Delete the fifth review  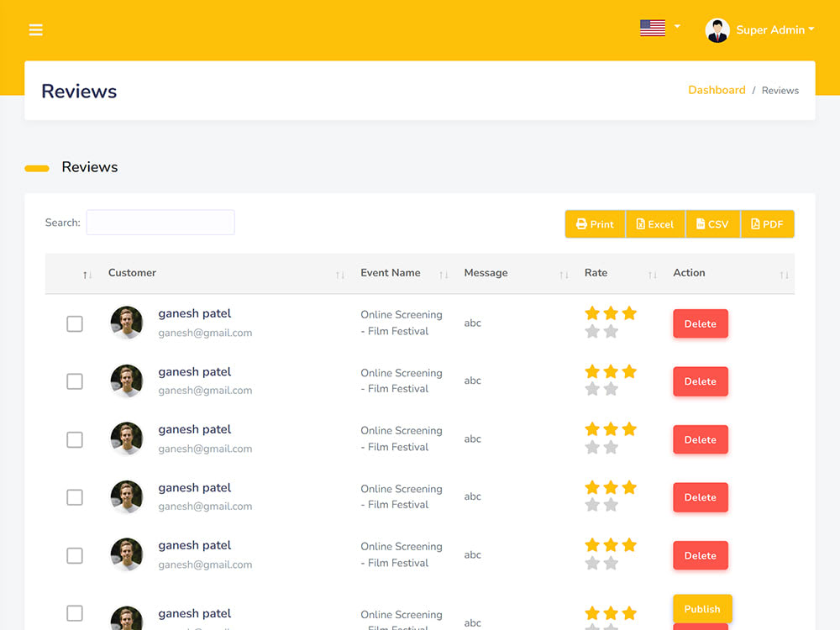(x=701, y=555)
